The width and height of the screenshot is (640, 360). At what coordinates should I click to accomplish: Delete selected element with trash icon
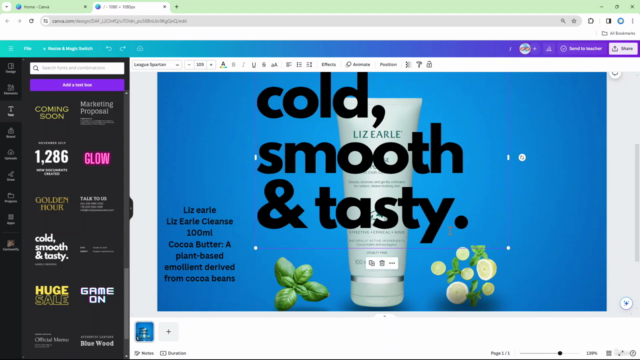[x=382, y=263]
